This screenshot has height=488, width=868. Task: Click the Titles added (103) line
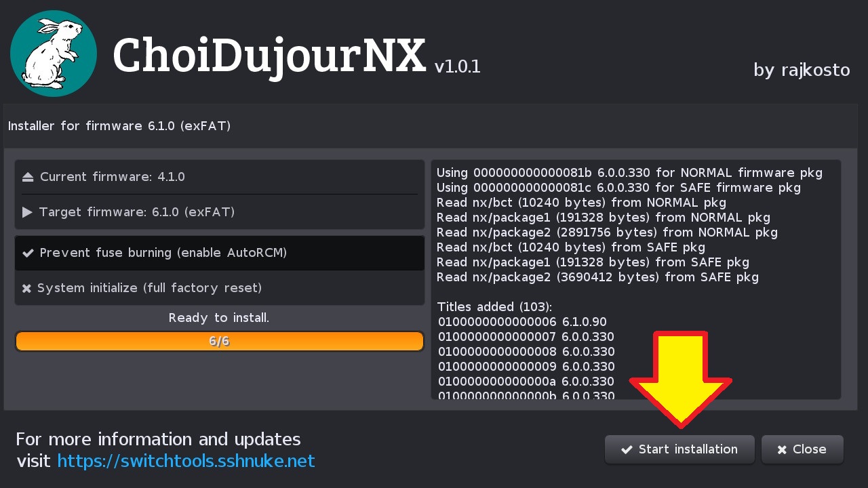click(494, 307)
